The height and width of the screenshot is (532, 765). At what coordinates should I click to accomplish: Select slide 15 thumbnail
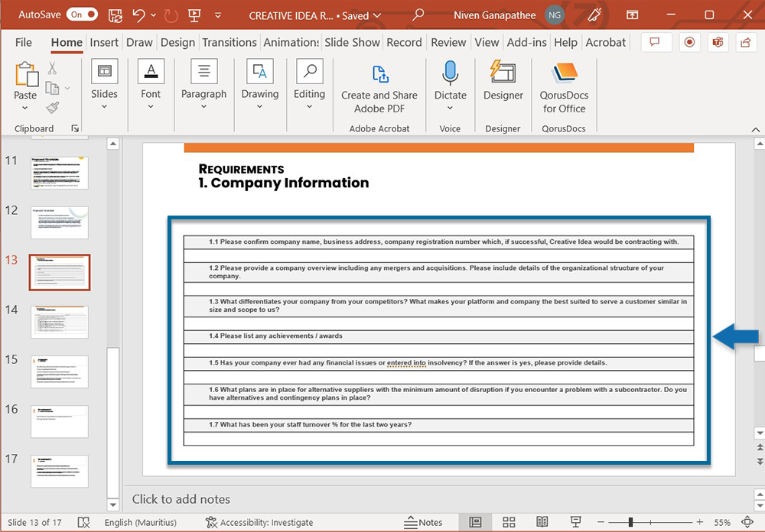pyautogui.click(x=59, y=371)
